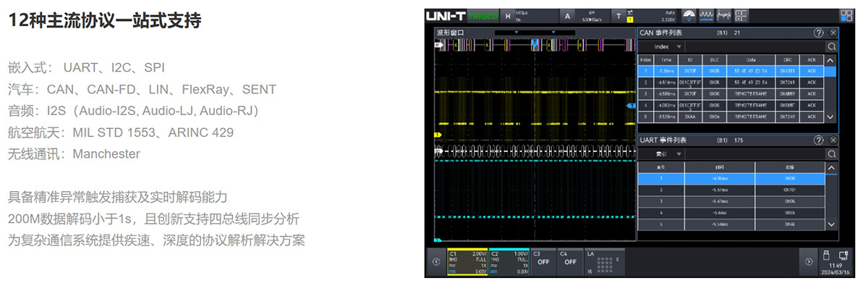Click the waveform measurement icon in top bar

pyautogui.click(x=706, y=15)
